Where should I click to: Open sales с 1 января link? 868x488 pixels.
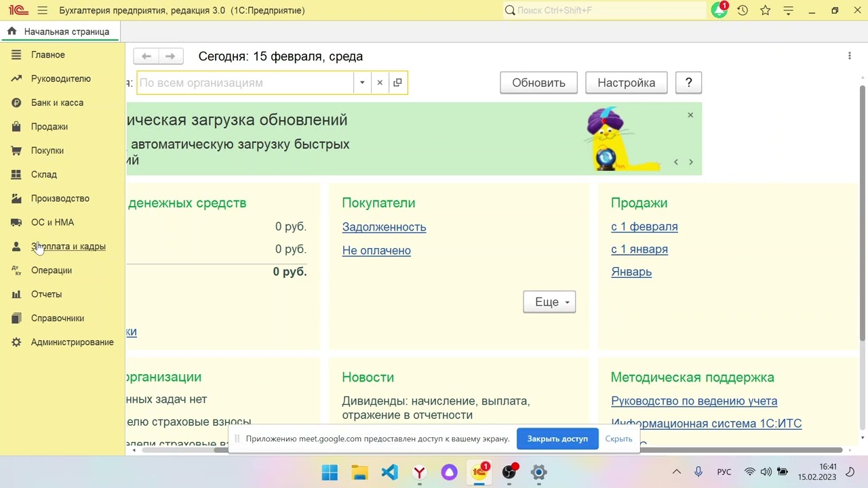click(x=639, y=249)
